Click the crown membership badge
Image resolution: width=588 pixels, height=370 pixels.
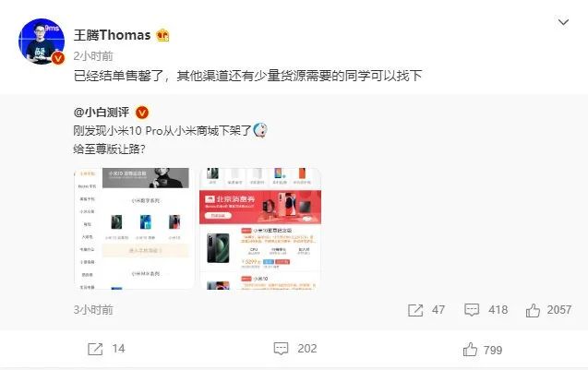click(x=162, y=35)
